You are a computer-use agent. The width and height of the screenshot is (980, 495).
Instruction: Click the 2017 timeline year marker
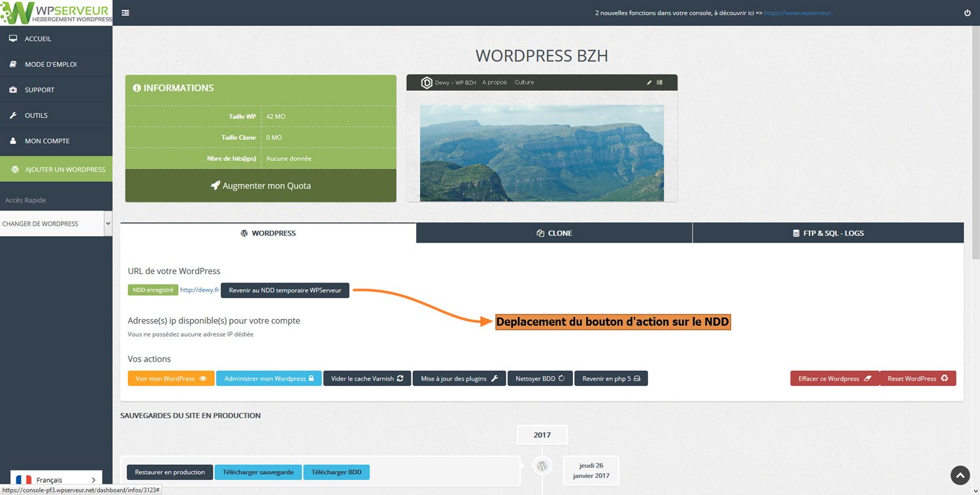[542, 435]
